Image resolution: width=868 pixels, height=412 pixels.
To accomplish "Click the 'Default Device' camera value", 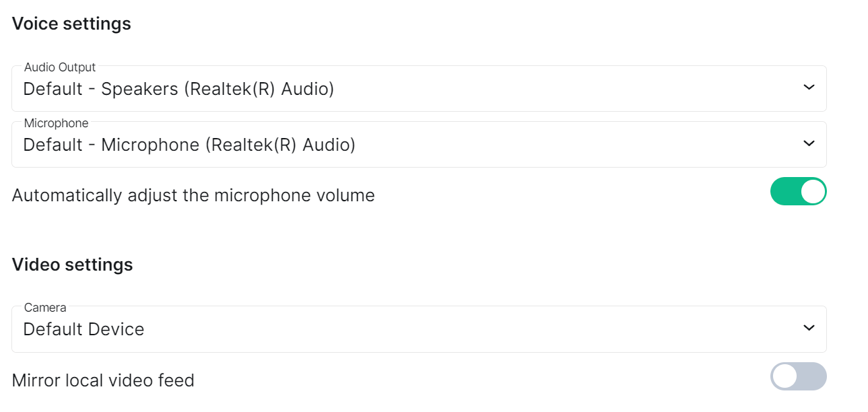I will (84, 329).
